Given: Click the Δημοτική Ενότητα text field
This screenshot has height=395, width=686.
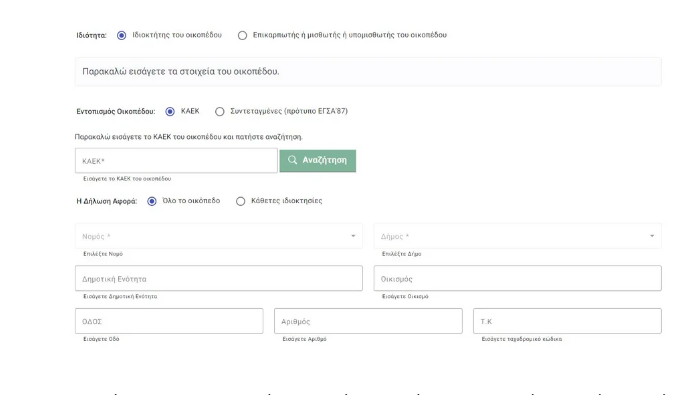Looking at the screenshot, I should tap(219, 278).
